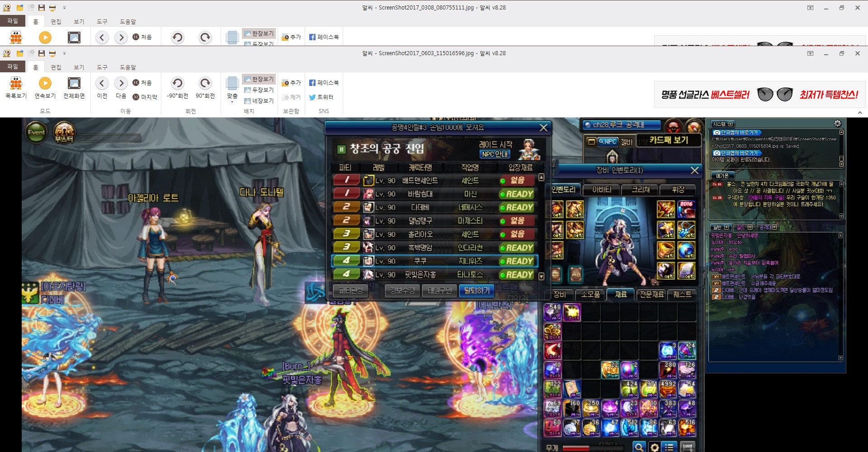Open list view (목록보기) in front ALSee window
The width and height of the screenshot is (868, 452).
click(x=16, y=87)
